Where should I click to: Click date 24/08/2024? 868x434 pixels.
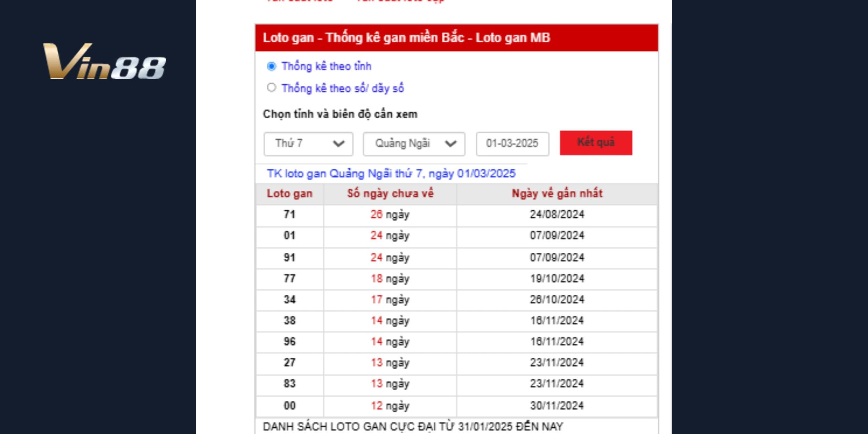[557, 215]
